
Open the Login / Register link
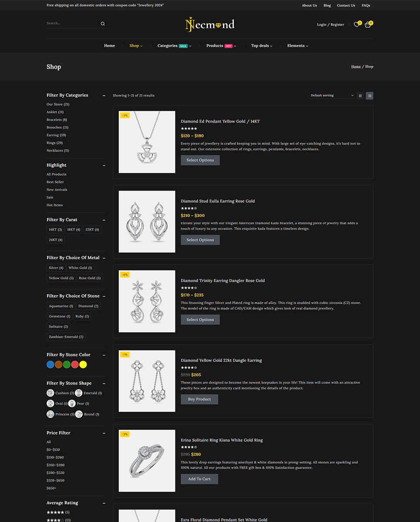click(x=330, y=25)
